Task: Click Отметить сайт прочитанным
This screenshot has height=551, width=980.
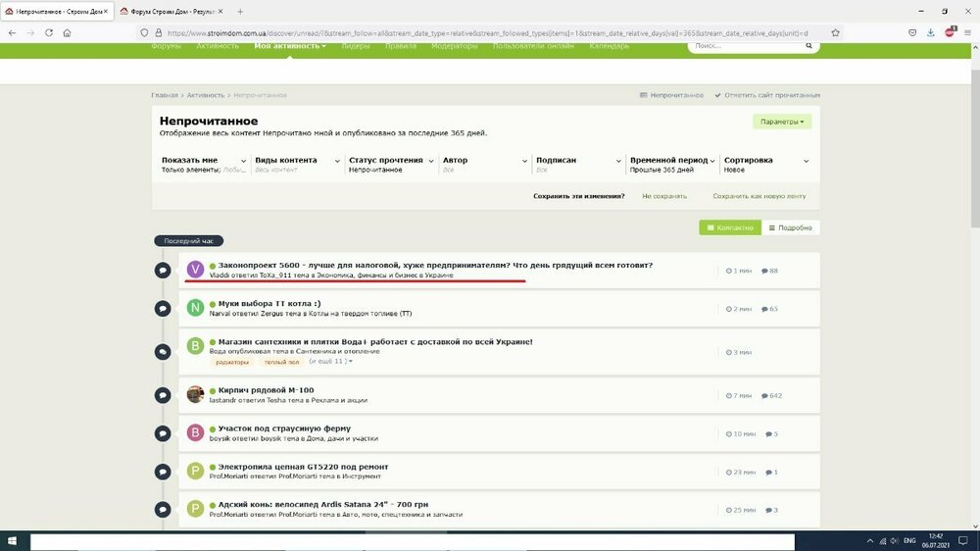Action: click(x=767, y=95)
